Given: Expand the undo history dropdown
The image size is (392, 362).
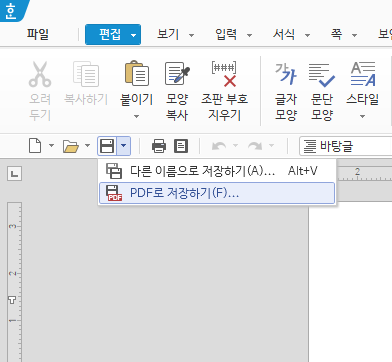Looking at the screenshot, I should (x=235, y=146).
